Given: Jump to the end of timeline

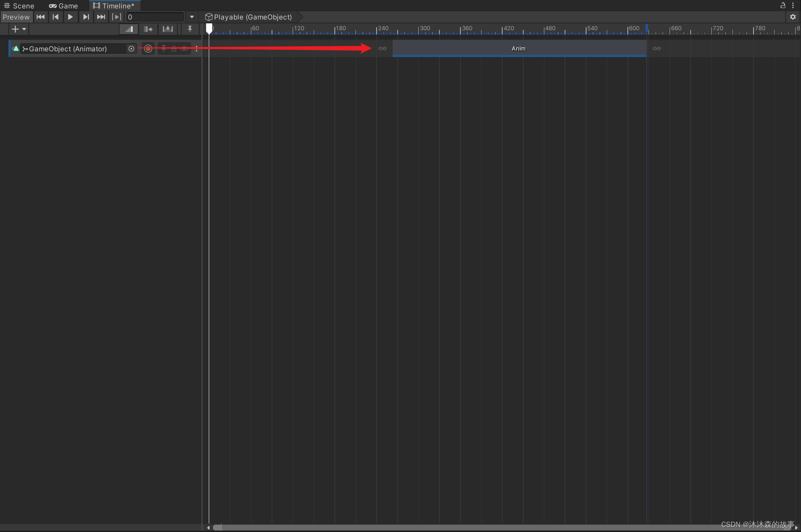Looking at the screenshot, I should (x=101, y=17).
